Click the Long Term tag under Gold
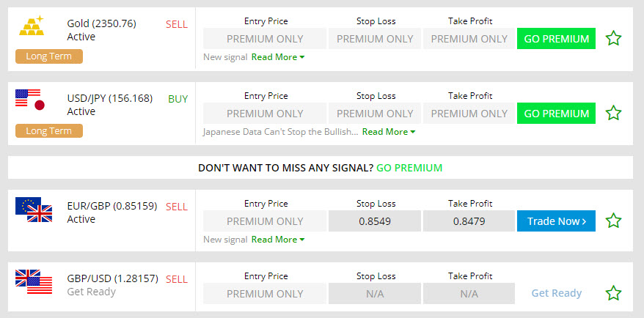The image size is (644, 318). point(49,56)
